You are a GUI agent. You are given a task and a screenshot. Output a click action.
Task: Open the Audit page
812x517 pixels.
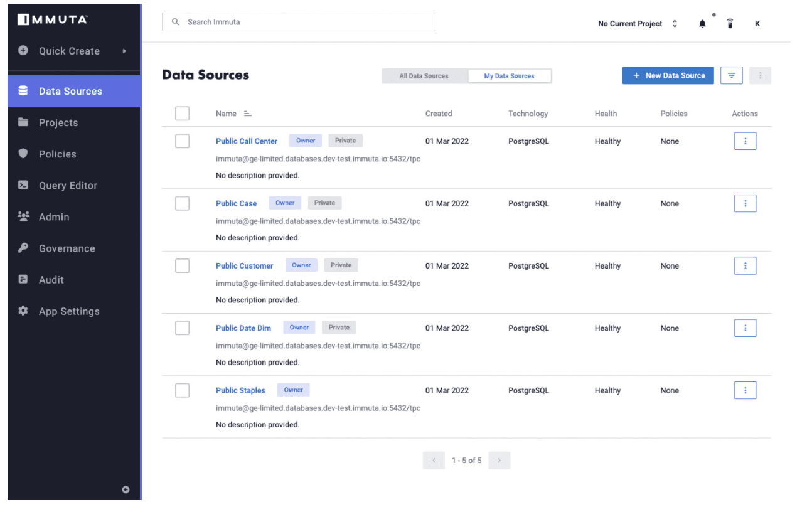click(x=74, y=279)
